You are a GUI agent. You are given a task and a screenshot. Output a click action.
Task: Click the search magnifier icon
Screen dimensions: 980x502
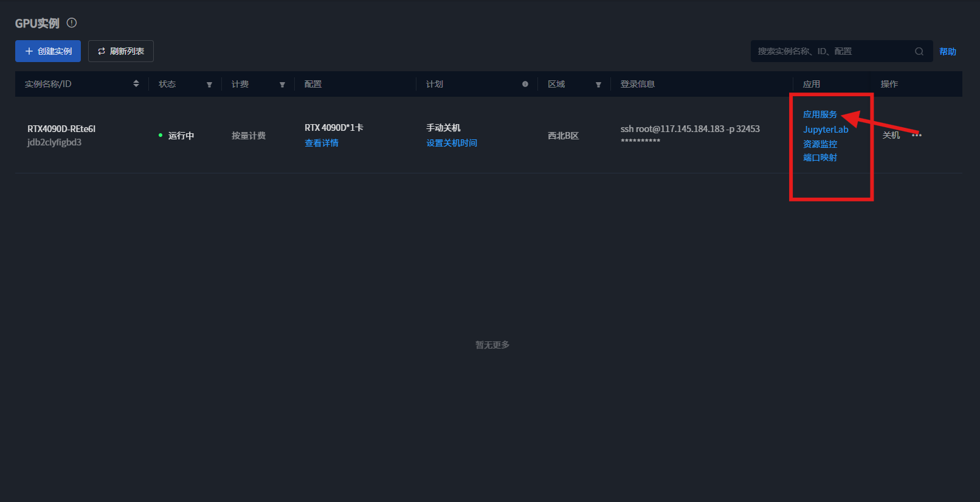[919, 52]
